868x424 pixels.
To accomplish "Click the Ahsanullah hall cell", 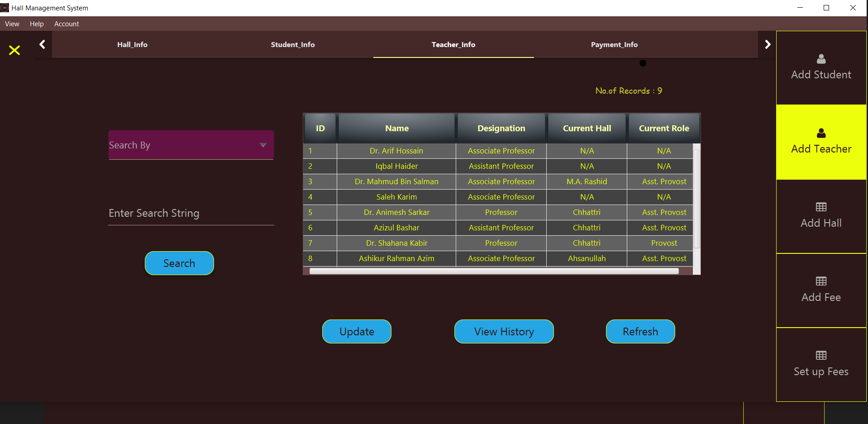I will click(x=587, y=258).
